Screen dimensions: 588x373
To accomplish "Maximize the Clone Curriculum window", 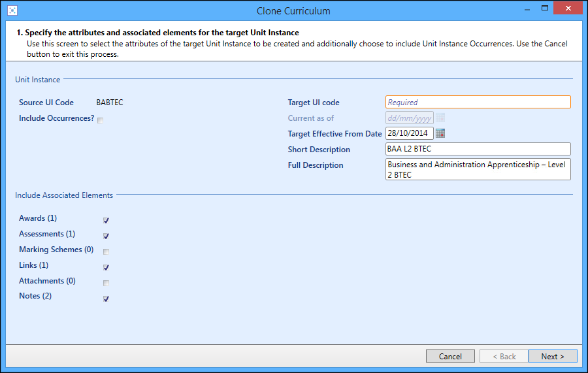I will pyautogui.click(x=543, y=9).
